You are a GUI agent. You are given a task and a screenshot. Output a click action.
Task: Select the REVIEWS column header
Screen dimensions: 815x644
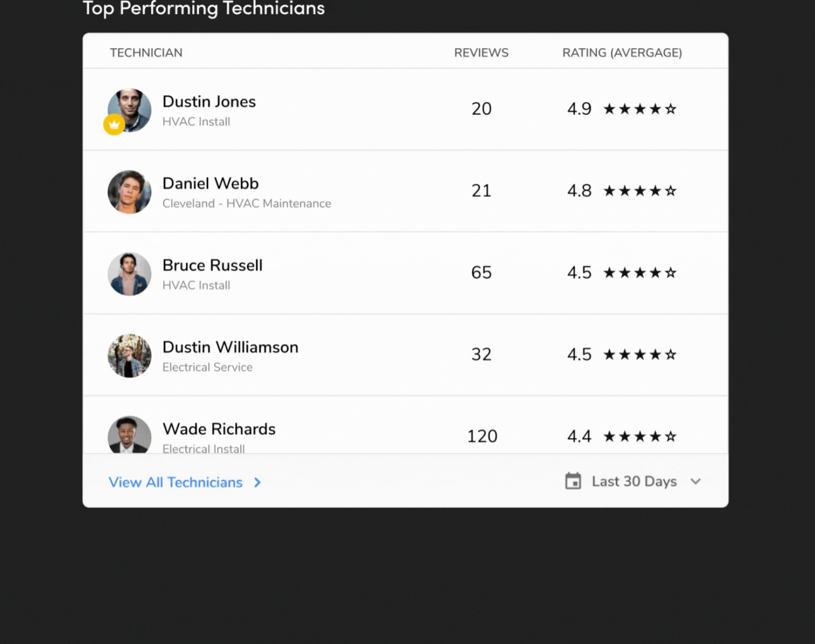(x=481, y=53)
